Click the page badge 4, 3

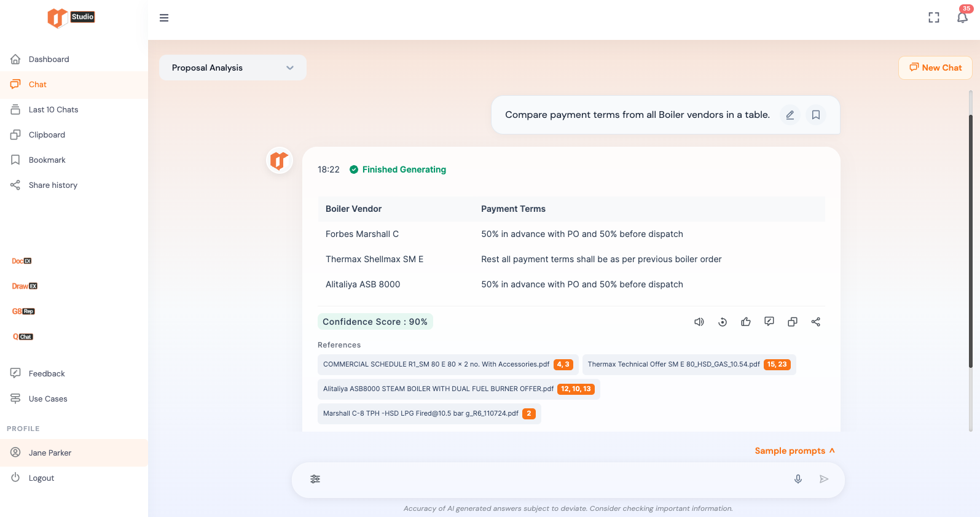click(563, 365)
